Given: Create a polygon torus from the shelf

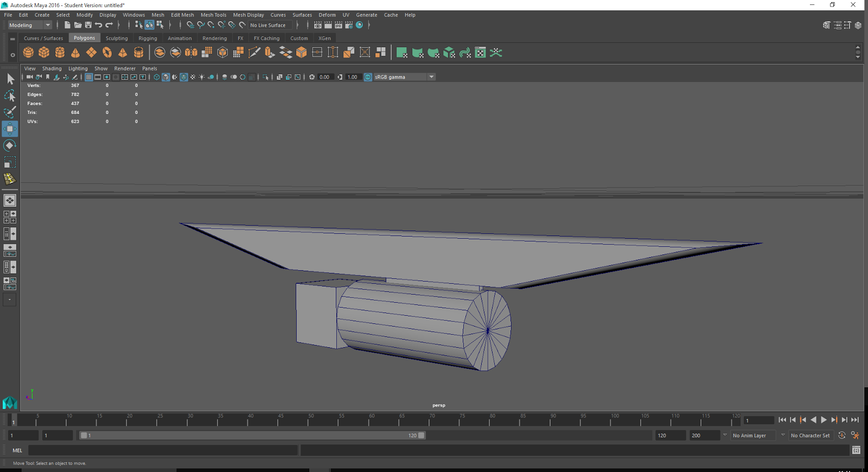Looking at the screenshot, I should [107, 53].
